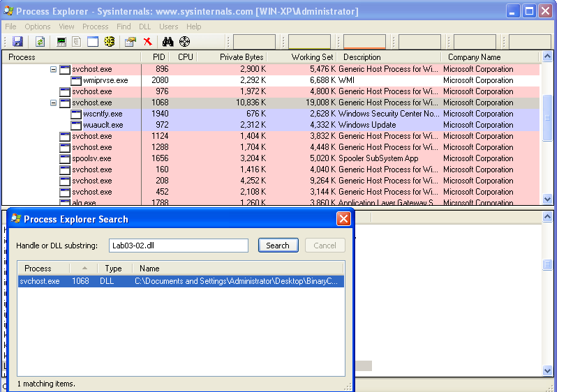Open the Options menu

coord(38,27)
